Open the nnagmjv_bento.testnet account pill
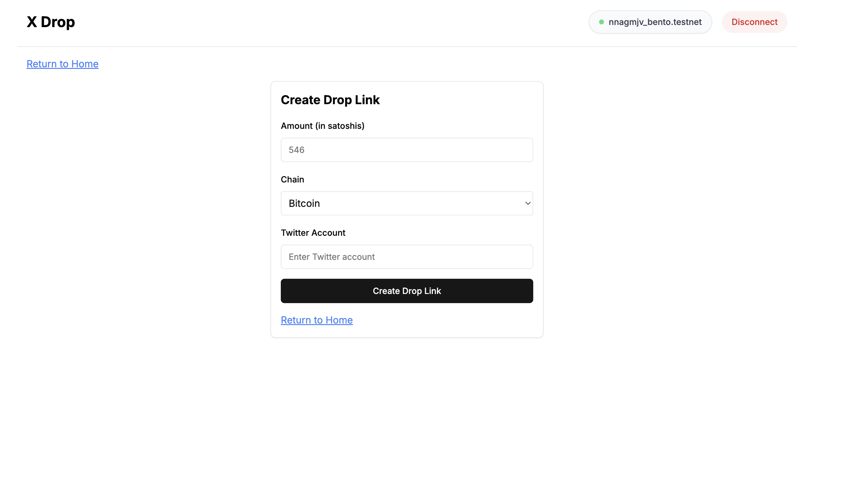The image size is (868, 499). pyautogui.click(x=650, y=22)
